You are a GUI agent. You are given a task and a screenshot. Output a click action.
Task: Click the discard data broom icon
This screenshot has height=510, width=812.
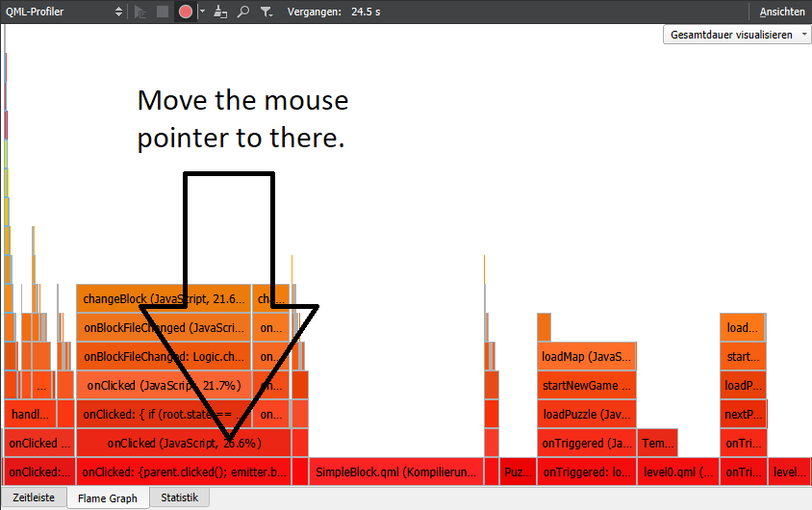click(x=221, y=12)
